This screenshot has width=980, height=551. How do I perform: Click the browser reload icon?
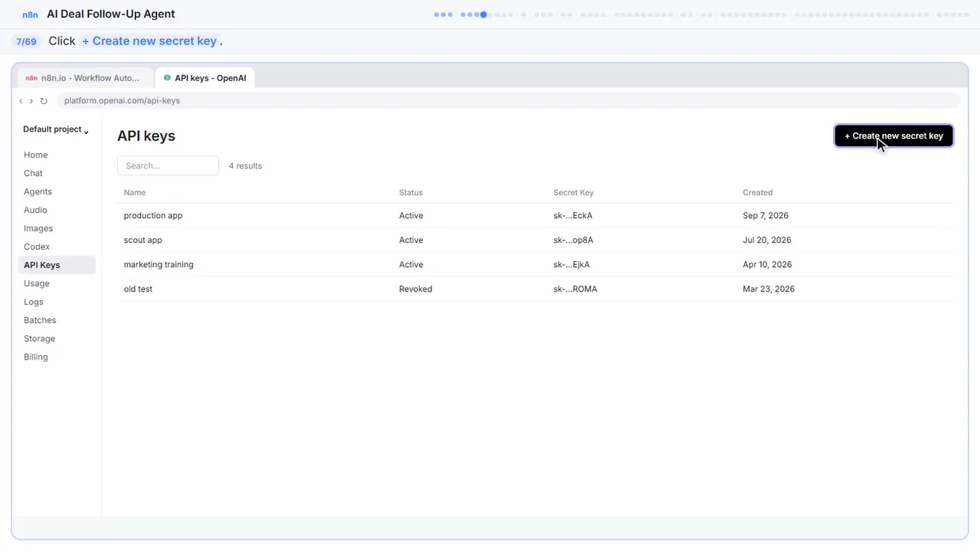44,101
